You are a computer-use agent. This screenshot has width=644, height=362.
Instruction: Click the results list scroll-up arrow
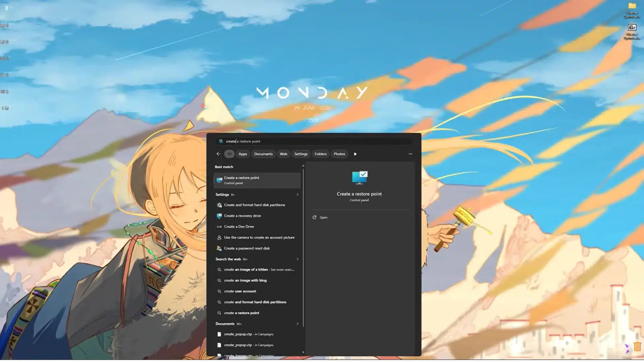(x=303, y=166)
